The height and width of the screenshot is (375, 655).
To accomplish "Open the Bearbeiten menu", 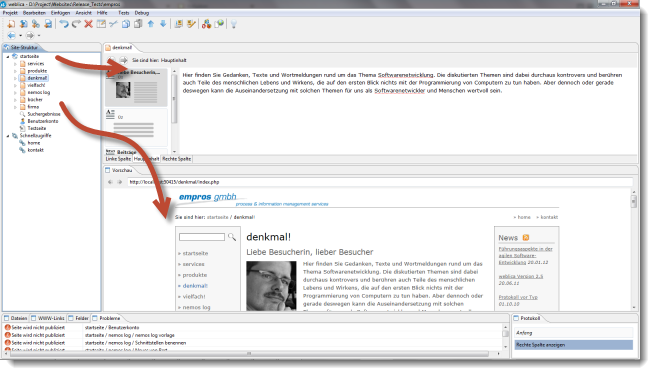I will tap(34, 13).
